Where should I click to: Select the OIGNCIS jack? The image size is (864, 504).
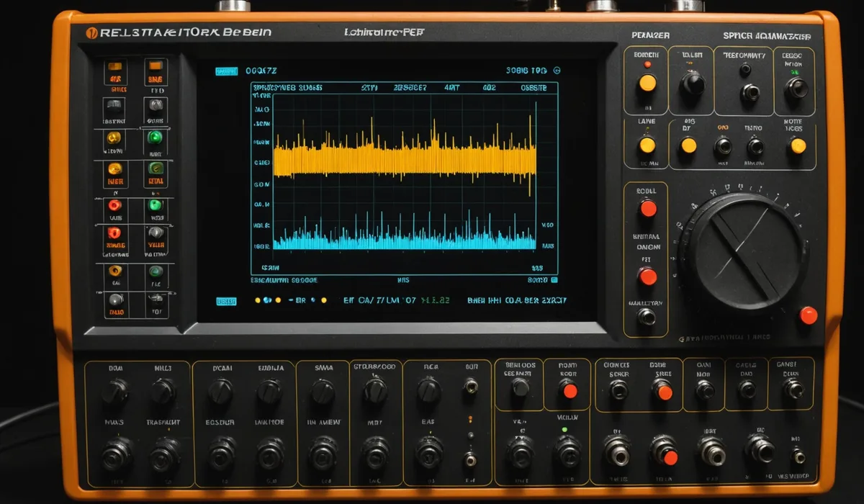[x=618, y=390]
